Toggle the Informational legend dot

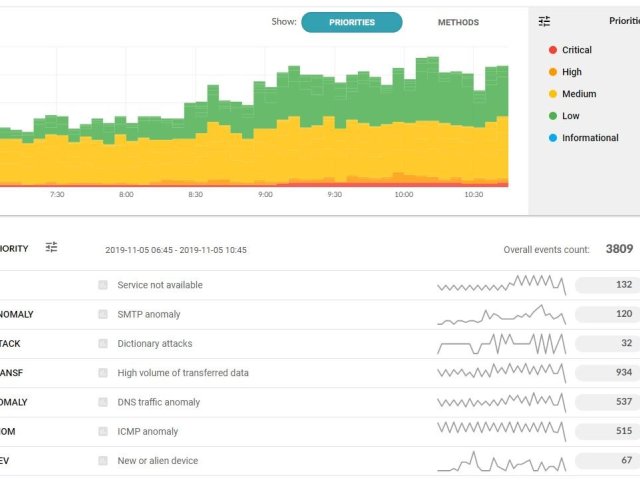point(553,138)
